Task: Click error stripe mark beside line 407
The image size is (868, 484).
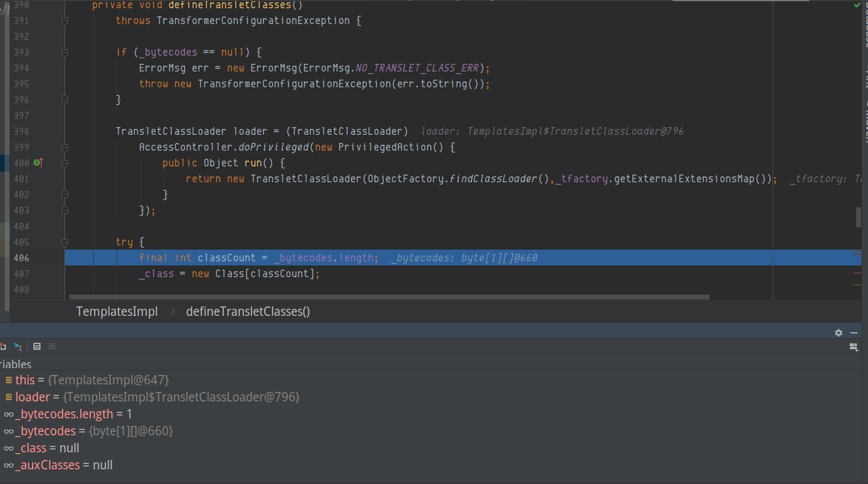Action: click(857, 273)
